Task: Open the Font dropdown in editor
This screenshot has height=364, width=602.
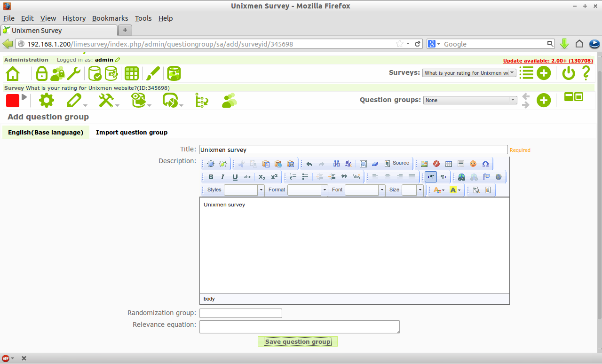Action: click(x=365, y=190)
